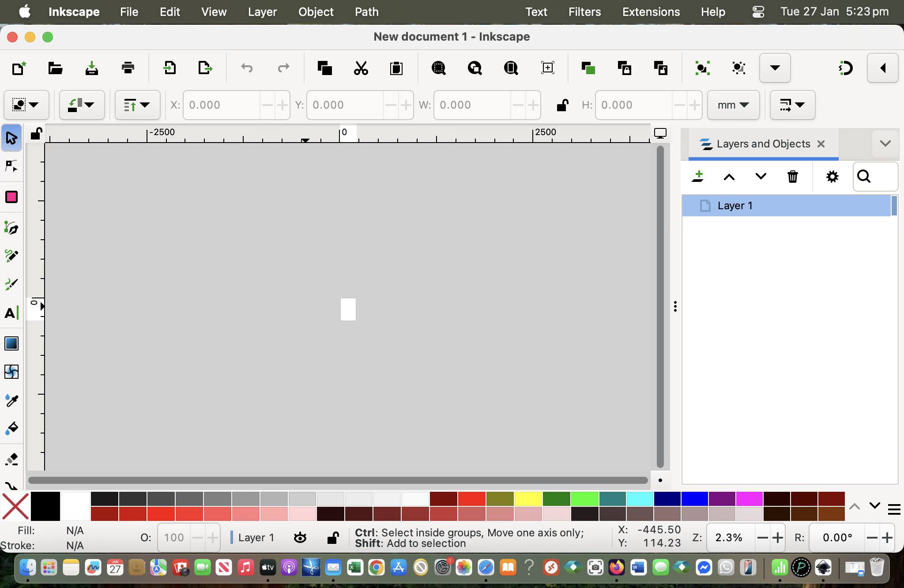Image resolution: width=904 pixels, height=588 pixels.
Task: Click Layer 1 indicator in status bar
Action: [x=253, y=538]
